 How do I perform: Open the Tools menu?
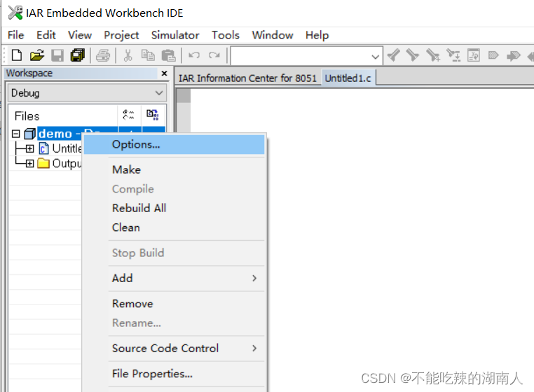tap(226, 35)
